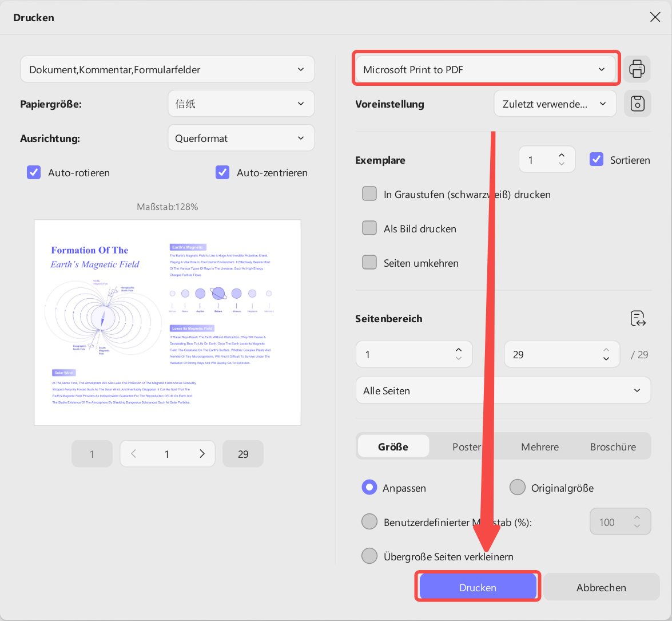Screen dimensions: 672x621
Task: Expand the Ausrichtung Querformat dropdown
Action: (x=241, y=138)
